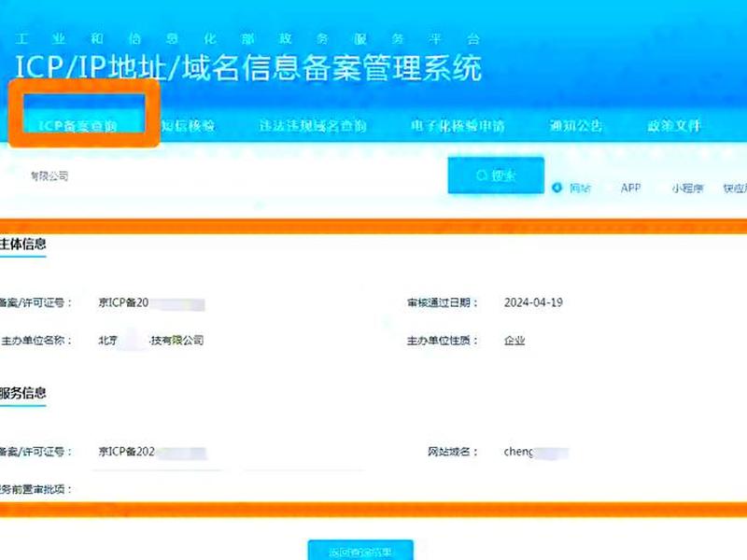Click the date 2024-04-19
The width and height of the screenshot is (747, 560).
pos(533,302)
